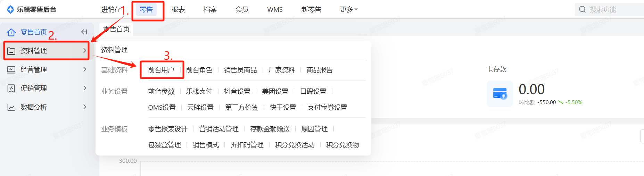Expand the 资料管理 chevron

tap(85, 51)
